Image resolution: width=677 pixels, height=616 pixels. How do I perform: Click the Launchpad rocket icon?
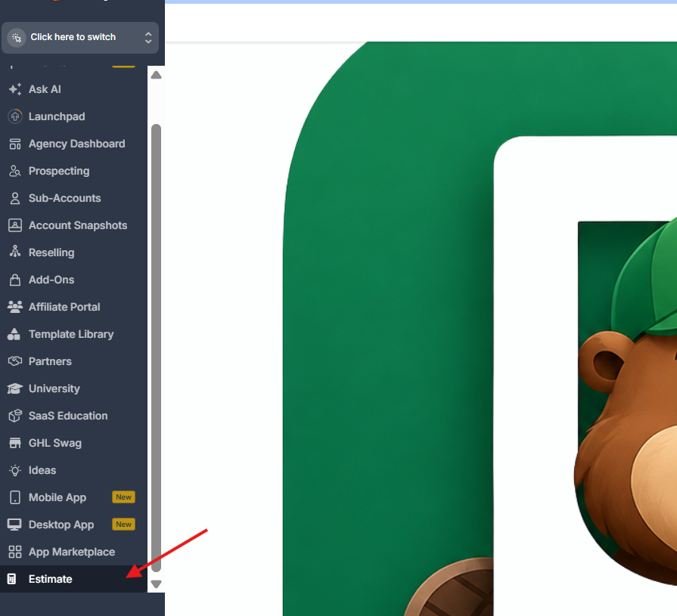click(15, 116)
